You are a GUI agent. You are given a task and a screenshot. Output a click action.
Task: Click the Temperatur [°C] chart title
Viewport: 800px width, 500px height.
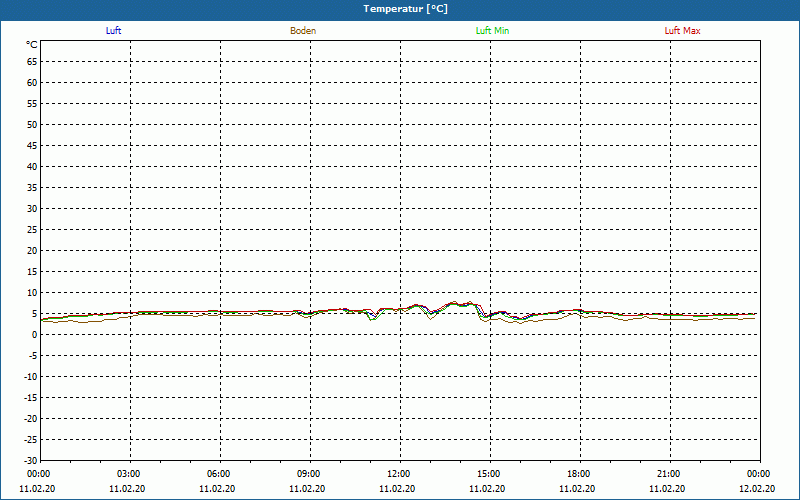coord(406,9)
